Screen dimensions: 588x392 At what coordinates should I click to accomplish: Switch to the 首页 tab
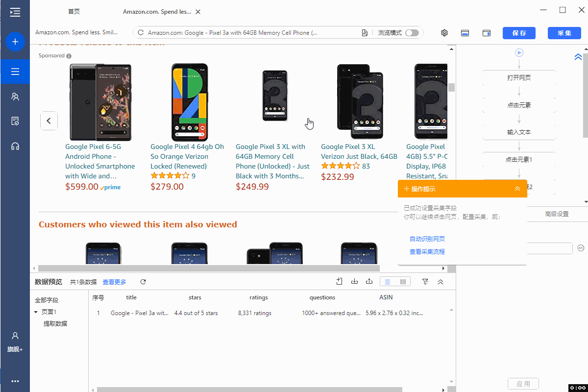[74, 12]
